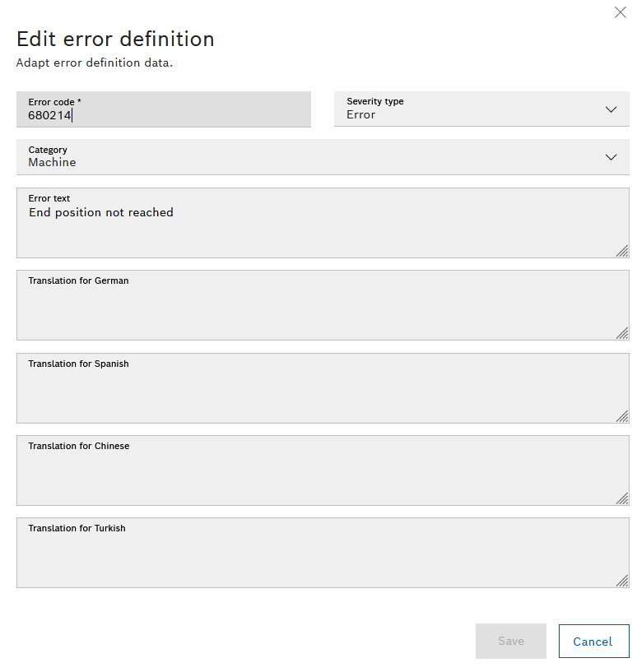Open the dropdown showing Error severity
Viewport: 637px width, 672px height.
click(481, 109)
